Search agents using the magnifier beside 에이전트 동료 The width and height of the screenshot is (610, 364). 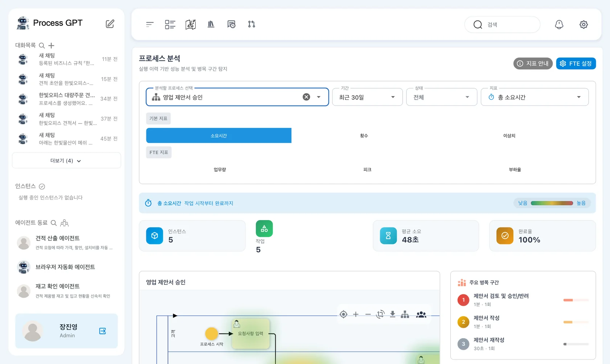click(54, 223)
